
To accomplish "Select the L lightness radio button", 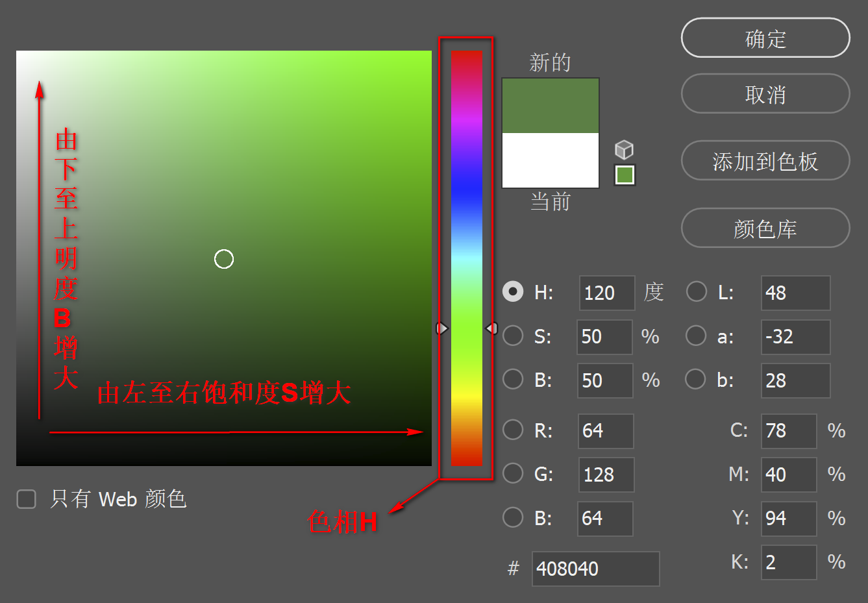I will (x=696, y=291).
